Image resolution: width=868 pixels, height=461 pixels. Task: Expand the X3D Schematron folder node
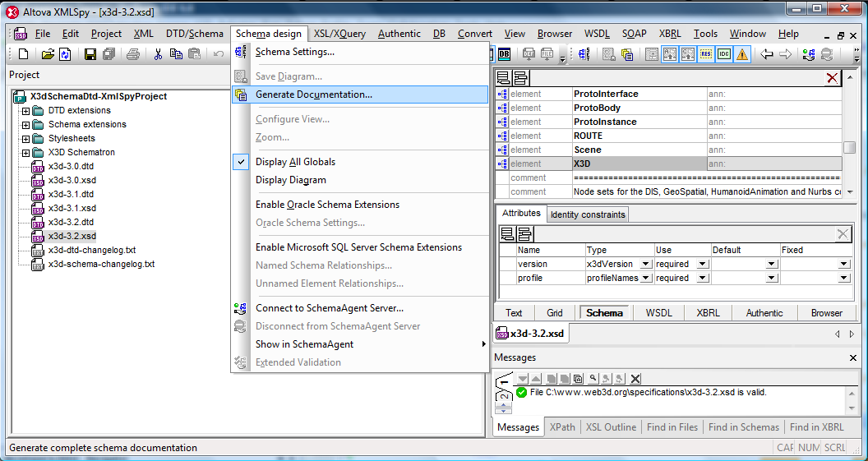(x=25, y=153)
